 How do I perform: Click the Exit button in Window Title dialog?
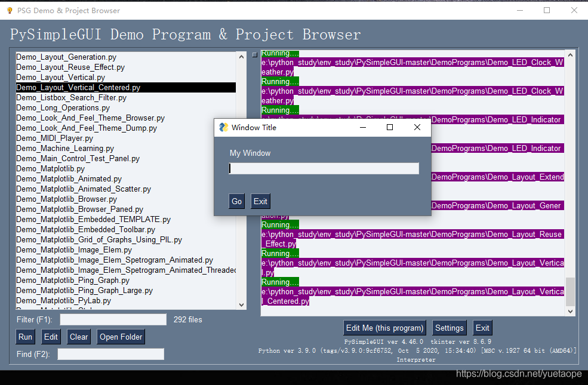(x=260, y=201)
